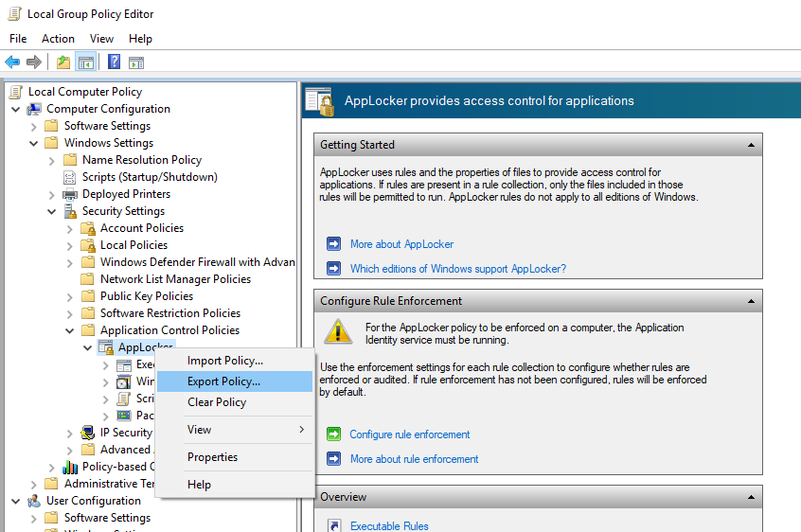The image size is (801, 532).
Task: Expand the Software Settings node under Computer Configuration
Action: 34,127
